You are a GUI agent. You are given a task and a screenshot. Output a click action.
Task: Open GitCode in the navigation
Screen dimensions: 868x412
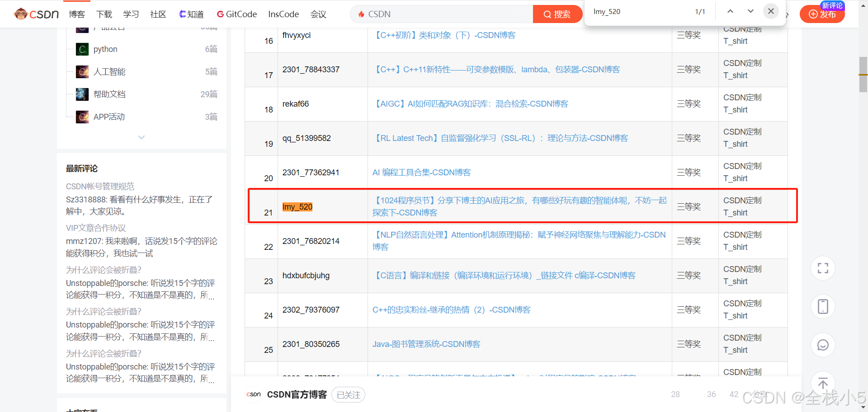[237, 14]
